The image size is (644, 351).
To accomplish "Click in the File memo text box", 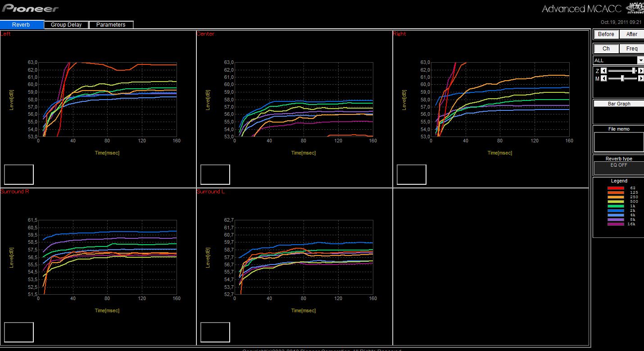I will [x=618, y=142].
